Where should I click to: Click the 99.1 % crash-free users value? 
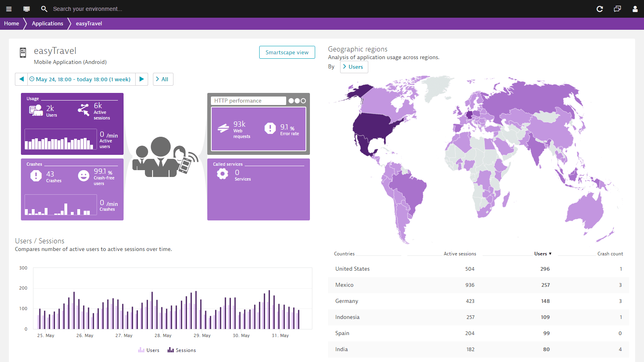103,171
